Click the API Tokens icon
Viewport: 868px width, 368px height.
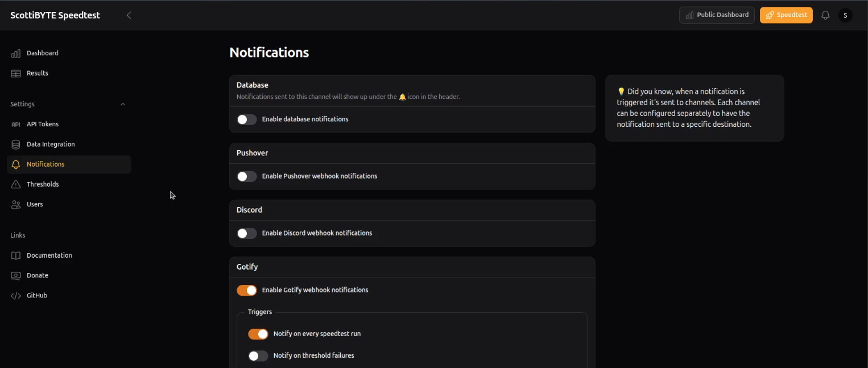click(16, 125)
